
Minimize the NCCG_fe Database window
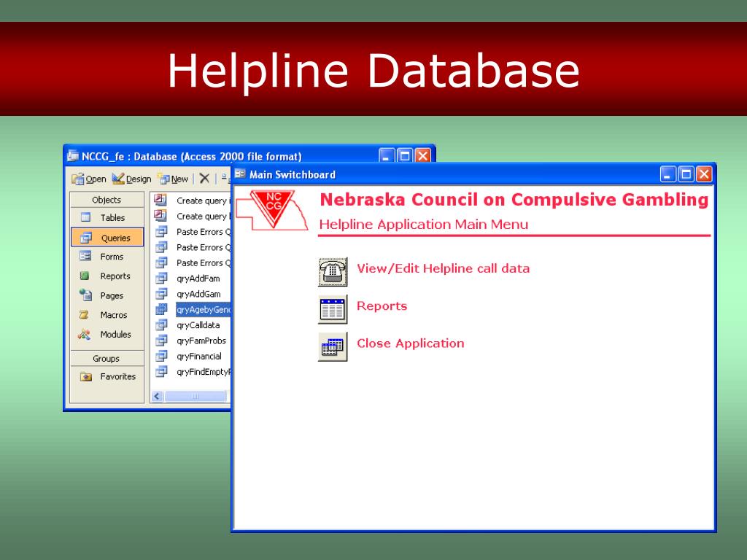pos(387,156)
